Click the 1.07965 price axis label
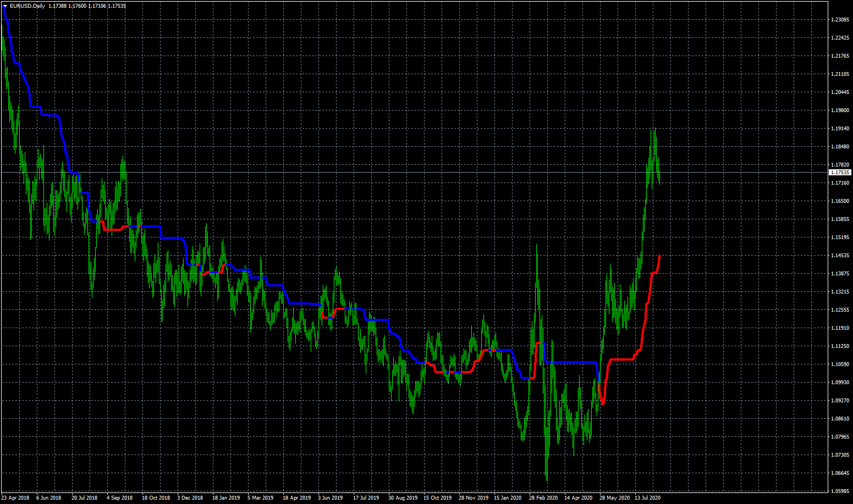 pyautogui.click(x=840, y=437)
